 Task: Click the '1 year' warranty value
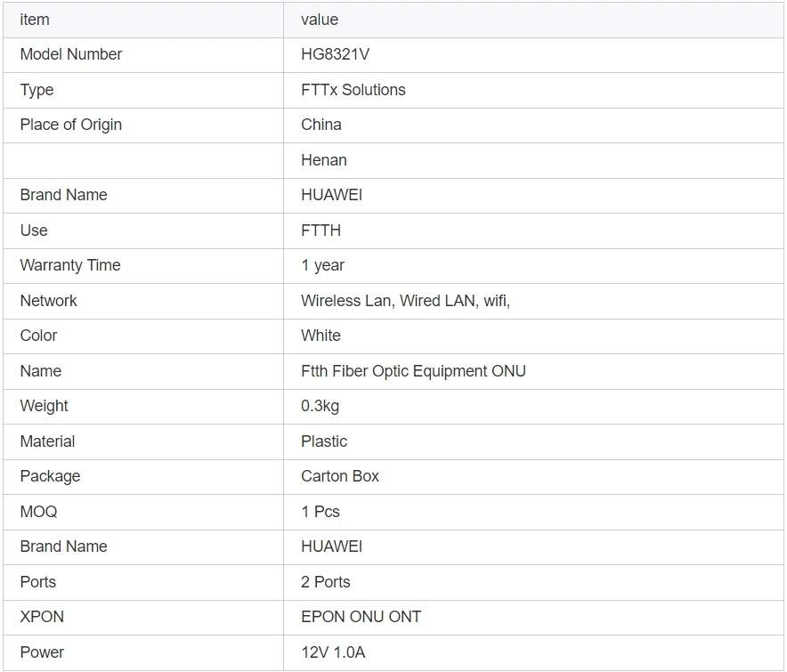click(322, 265)
